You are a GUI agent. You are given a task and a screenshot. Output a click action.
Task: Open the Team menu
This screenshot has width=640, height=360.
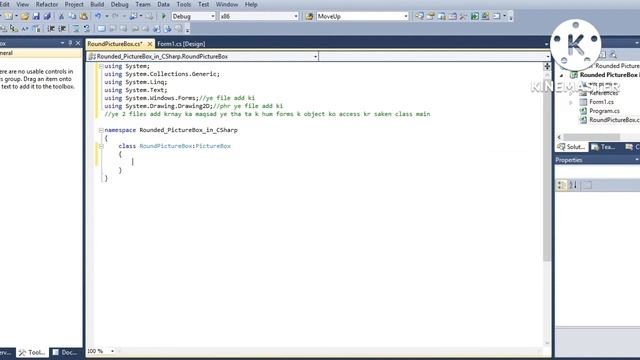[x=143, y=4]
